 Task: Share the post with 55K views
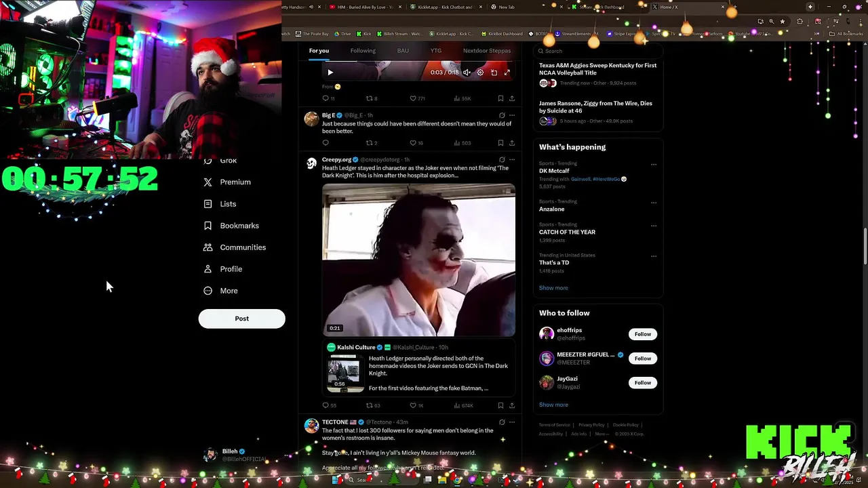512,98
